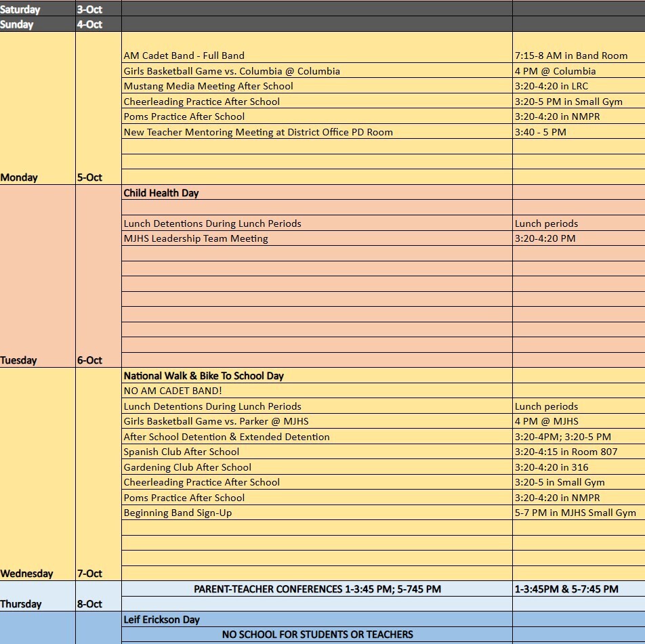Click the '5-Oct' date cell

pyautogui.click(x=98, y=108)
